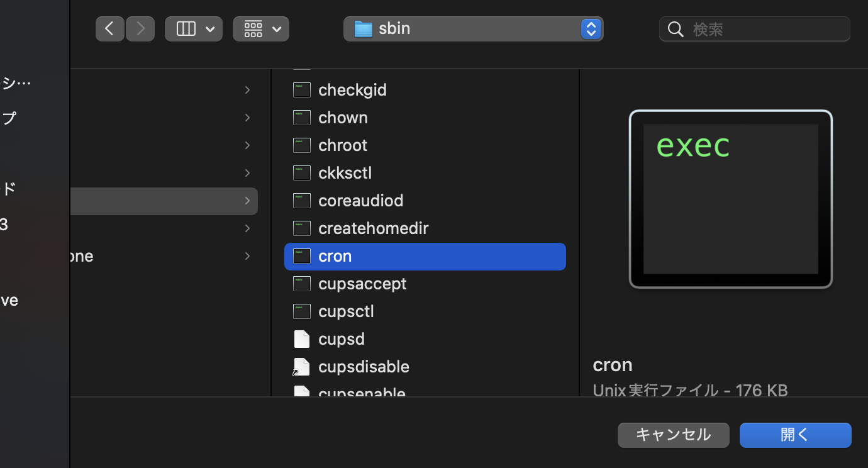The image size is (868, 468).
Task: Click the キャンセル button
Action: tap(673, 435)
